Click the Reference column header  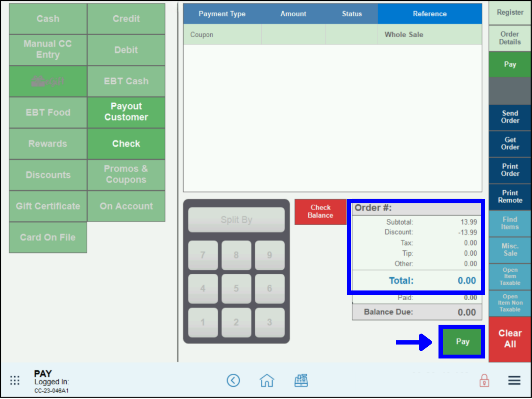(x=430, y=14)
